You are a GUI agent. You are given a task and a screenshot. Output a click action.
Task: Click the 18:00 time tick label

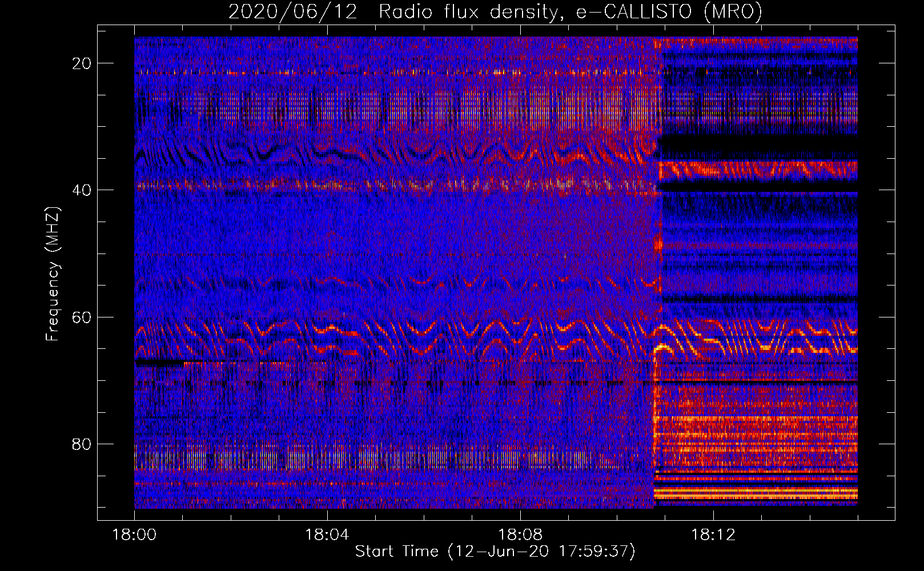pos(134,535)
